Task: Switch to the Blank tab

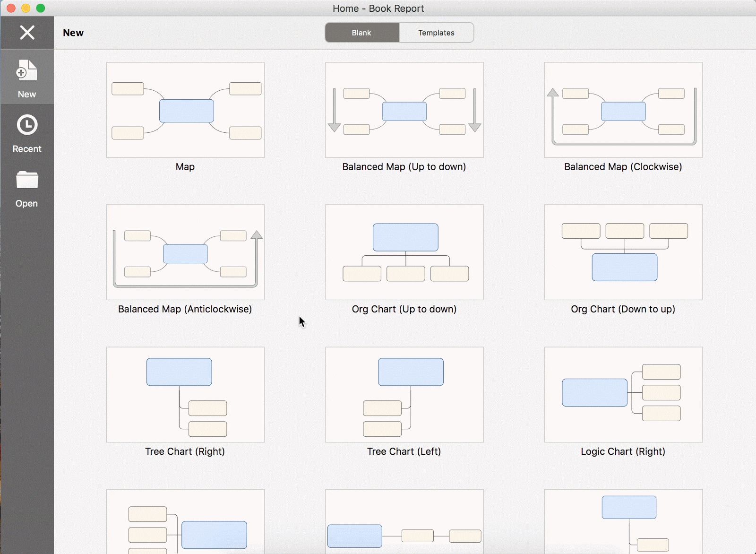Action: (362, 33)
